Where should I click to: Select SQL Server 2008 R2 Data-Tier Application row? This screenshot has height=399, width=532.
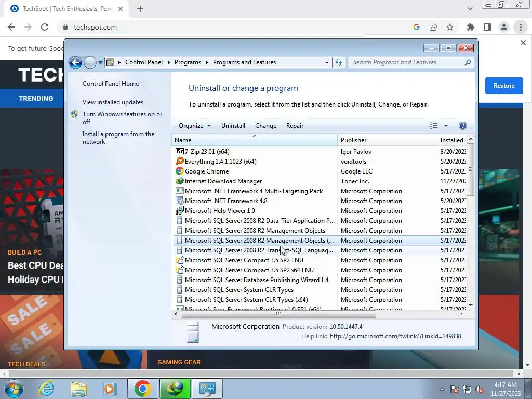(320, 220)
